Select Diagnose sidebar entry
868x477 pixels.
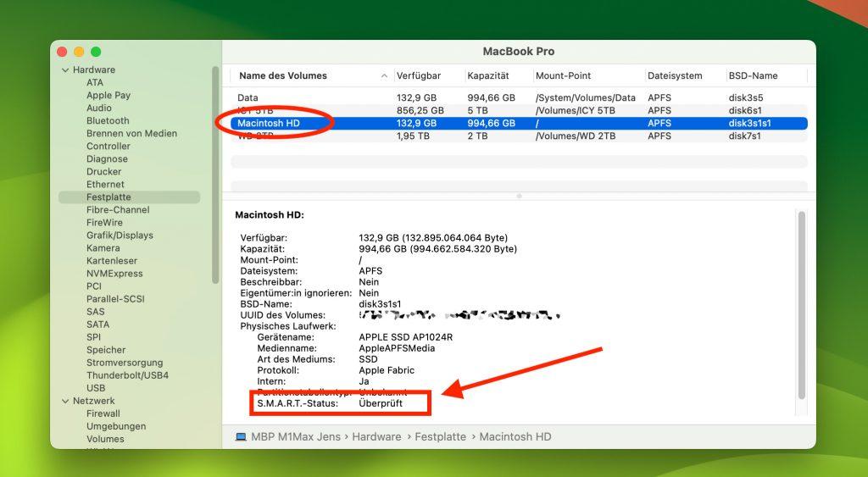(x=108, y=158)
